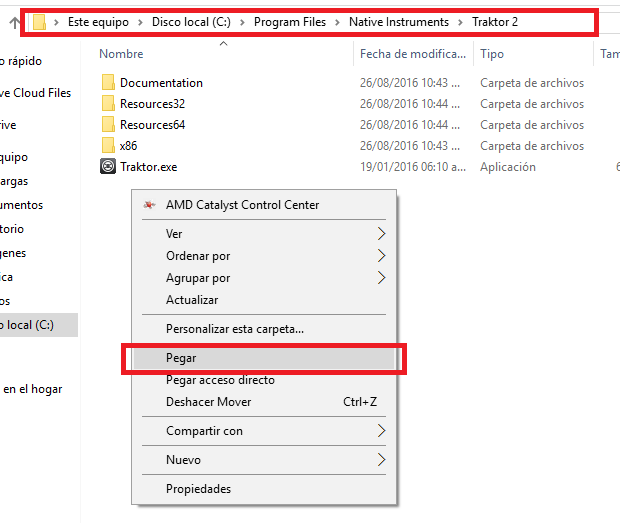Viewport: 620px width, 523px height.
Task: Expand the Compartir con submenu arrow
Action: (x=381, y=430)
